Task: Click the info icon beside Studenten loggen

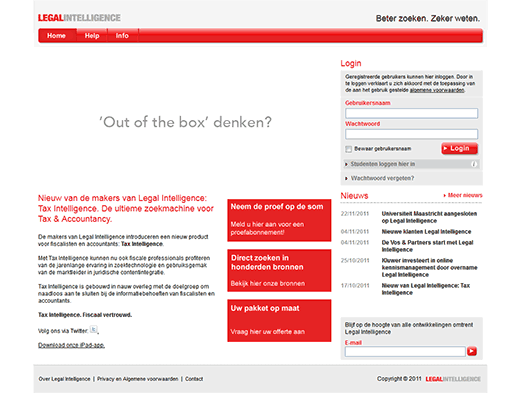Action: click(474, 164)
